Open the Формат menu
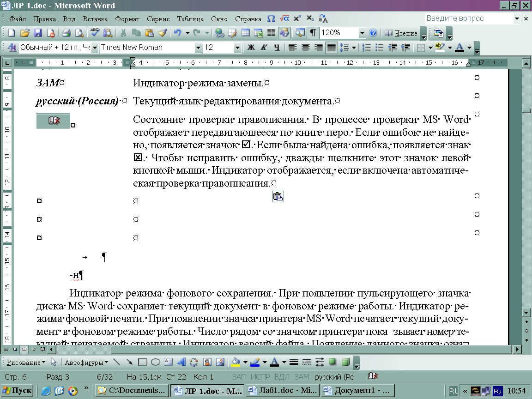 (127, 19)
